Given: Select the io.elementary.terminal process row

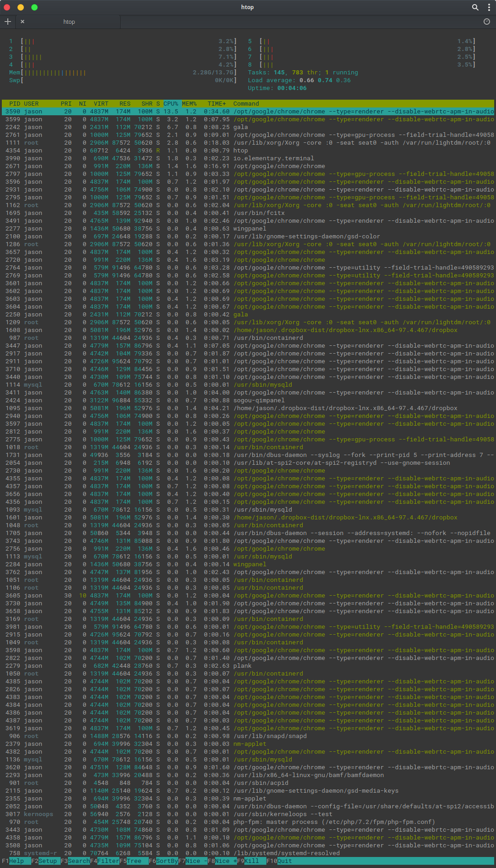Looking at the screenshot, I should (248, 158).
